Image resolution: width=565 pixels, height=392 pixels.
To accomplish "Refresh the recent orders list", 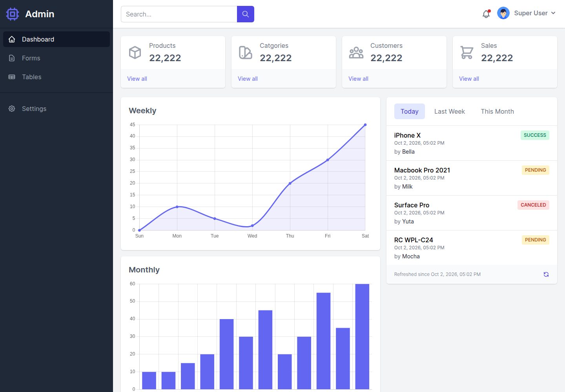I will click(546, 274).
